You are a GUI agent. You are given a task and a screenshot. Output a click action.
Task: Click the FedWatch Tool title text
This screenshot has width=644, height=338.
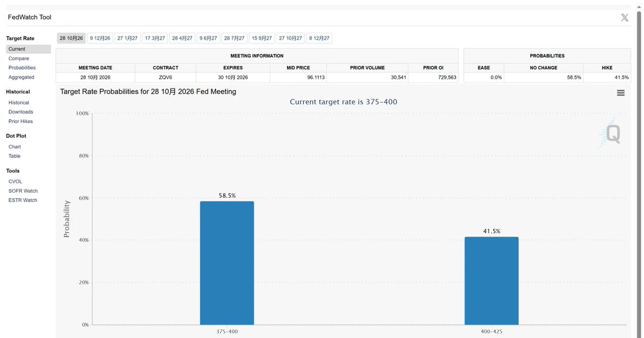point(30,17)
